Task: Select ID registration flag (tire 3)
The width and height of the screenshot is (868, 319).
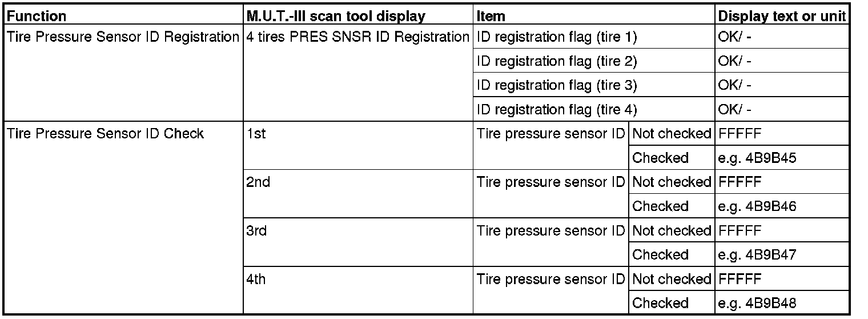Action: pos(556,86)
